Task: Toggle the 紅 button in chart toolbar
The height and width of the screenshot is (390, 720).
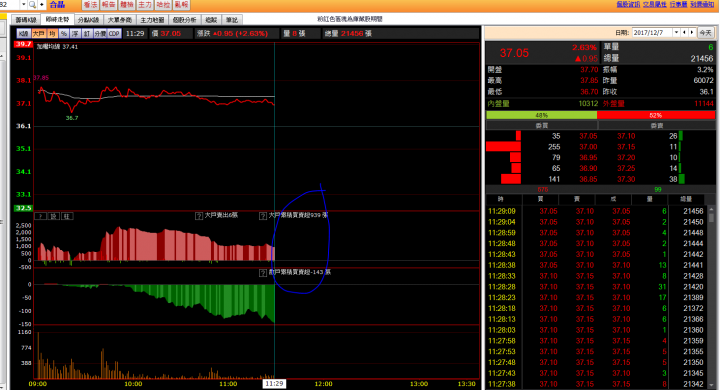Action: click(87, 34)
